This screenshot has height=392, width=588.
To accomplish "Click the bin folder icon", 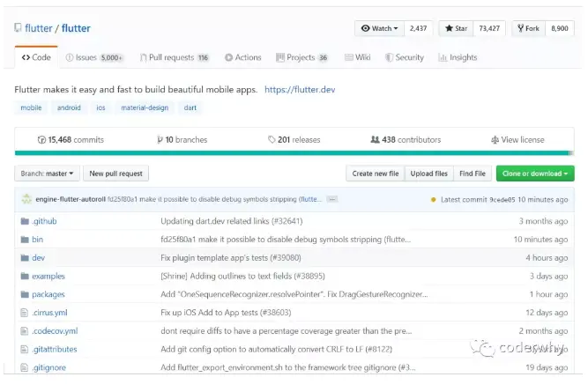I will 25,240.
